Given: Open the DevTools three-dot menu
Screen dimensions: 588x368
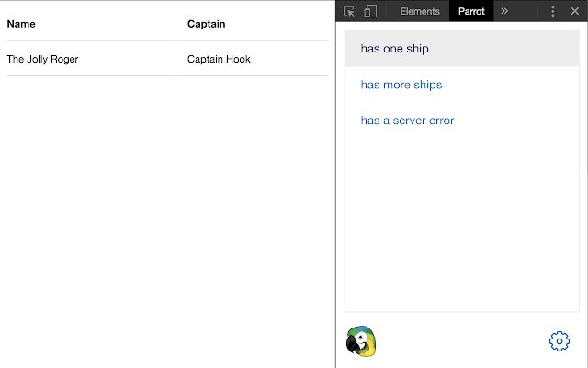Looking at the screenshot, I should 553,11.
